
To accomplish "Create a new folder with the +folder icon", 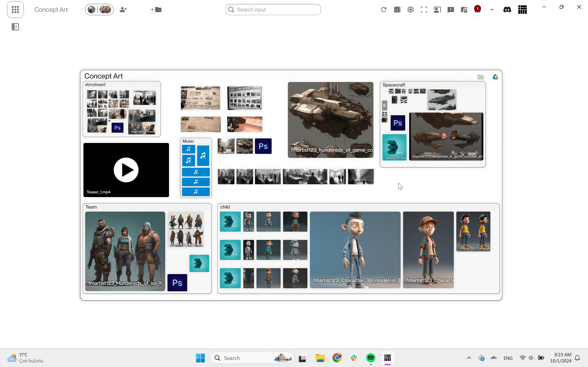I will [156, 10].
